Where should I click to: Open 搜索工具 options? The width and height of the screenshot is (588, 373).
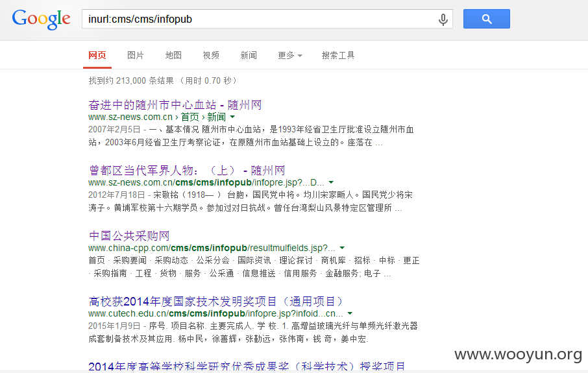pos(338,56)
